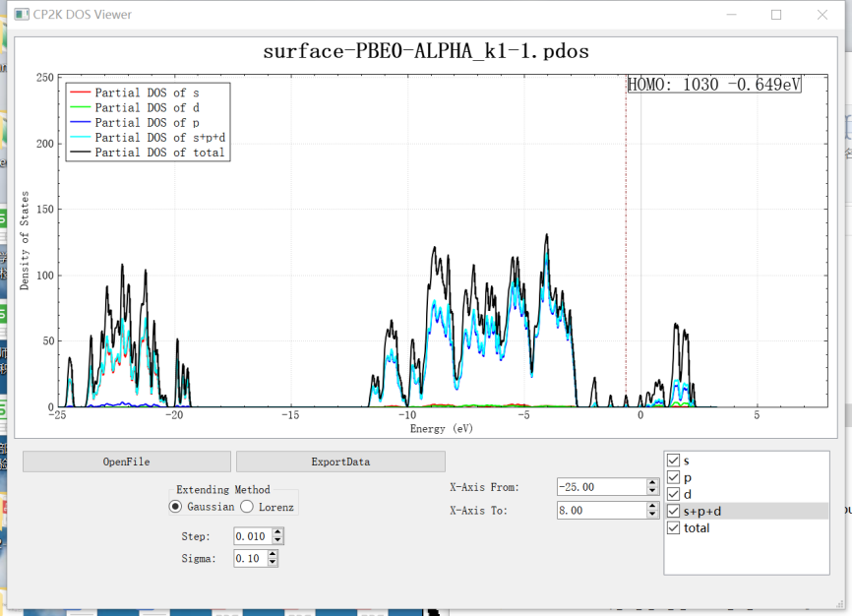Image resolution: width=852 pixels, height=616 pixels.
Task: Click the CP2K DOS Viewer title bar icon
Action: tap(22, 14)
